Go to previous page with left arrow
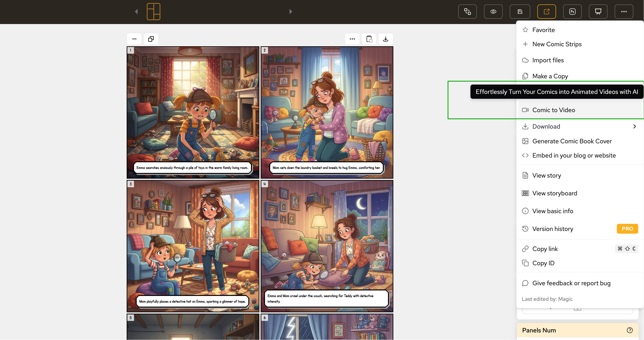This screenshot has height=340, width=644. (x=136, y=12)
